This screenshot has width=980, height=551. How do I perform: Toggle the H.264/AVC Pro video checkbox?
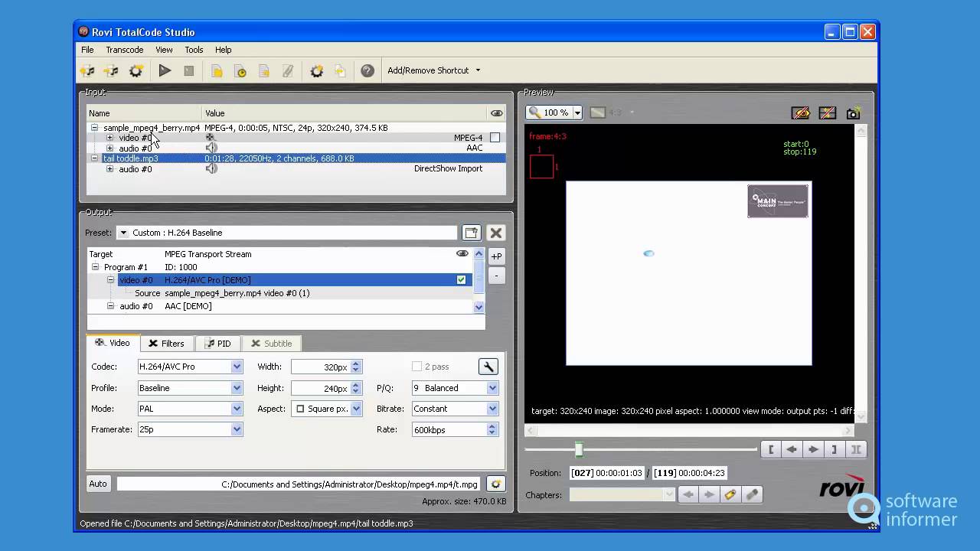point(462,280)
